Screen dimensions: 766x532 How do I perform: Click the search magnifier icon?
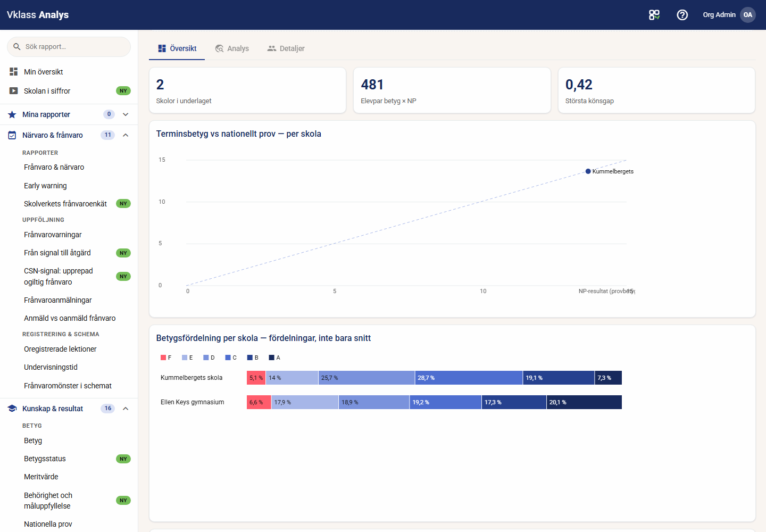pyautogui.click(x=17, y=47)
